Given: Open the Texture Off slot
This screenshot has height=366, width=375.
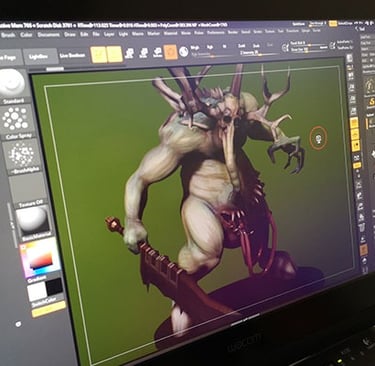Looking at the screenshot, I should 28,188.
